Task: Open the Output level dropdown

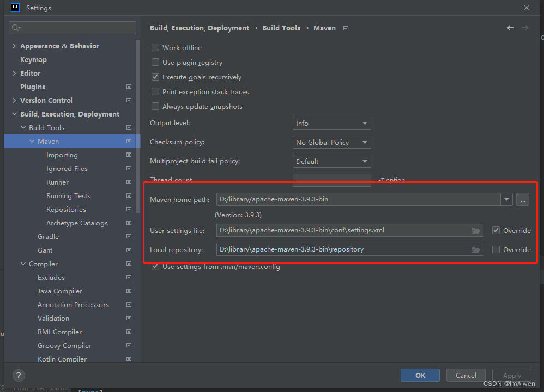Action: tap(331, 122)
